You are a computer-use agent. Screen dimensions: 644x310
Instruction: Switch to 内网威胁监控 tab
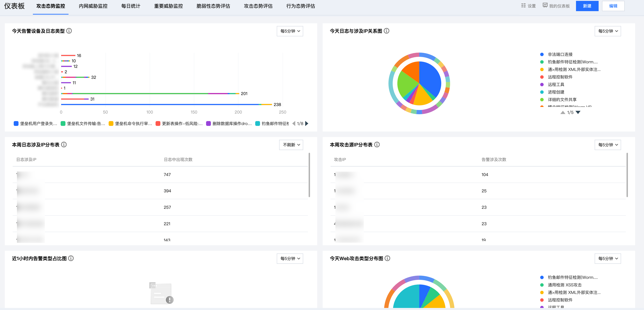pyautogui.click(x=93, y=6)
